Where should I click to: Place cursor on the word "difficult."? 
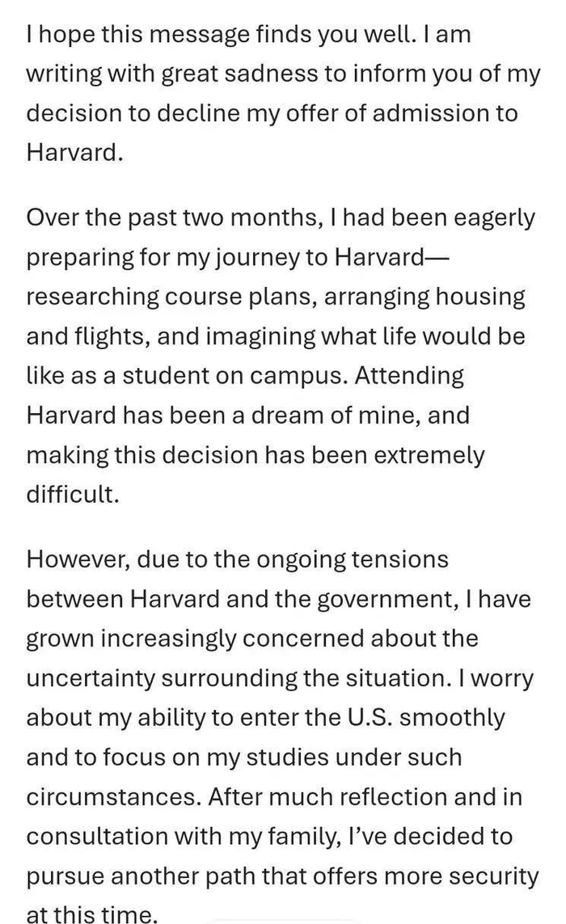click(73, 495)
